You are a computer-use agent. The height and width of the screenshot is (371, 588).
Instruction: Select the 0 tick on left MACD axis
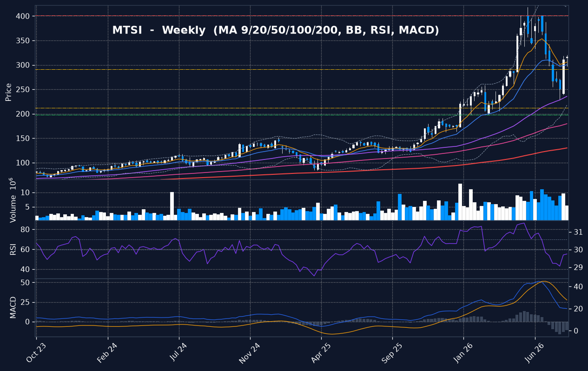(27, 322)
